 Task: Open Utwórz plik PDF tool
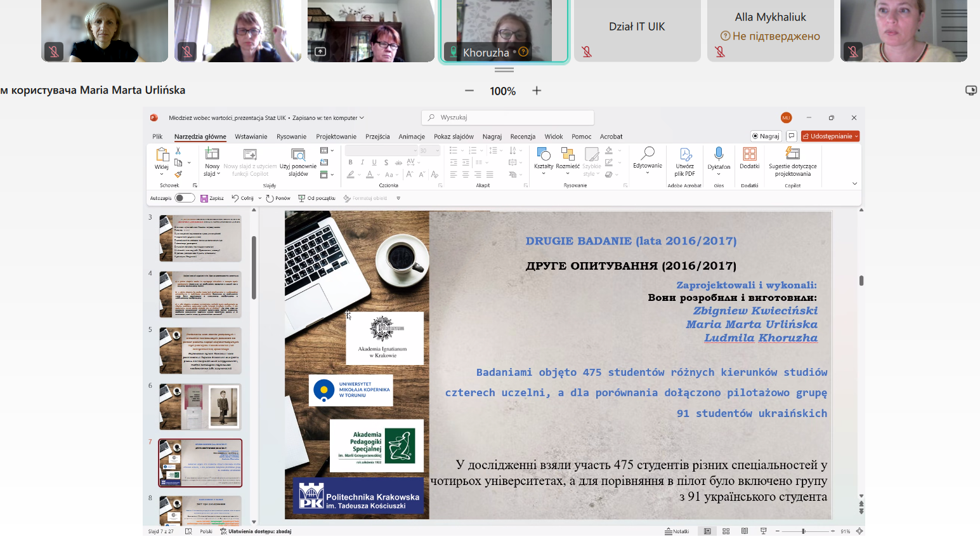pos(684,155)
